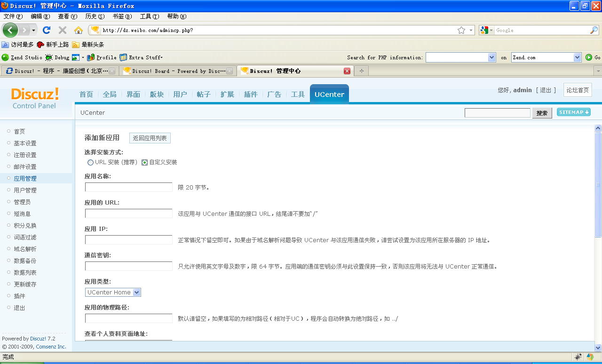Open the 最新头条 RSS feed bookmark
Screen dimensions: 602x364
point(88,45)
